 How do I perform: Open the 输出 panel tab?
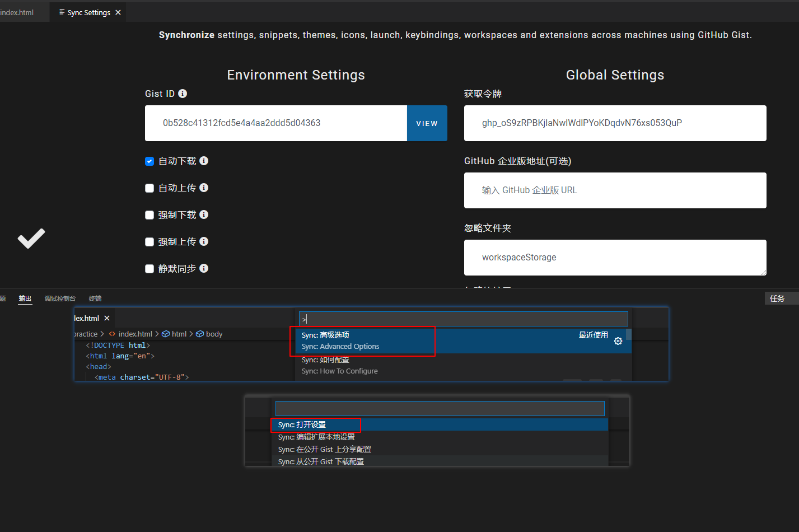pyautogui.click(x=25, y=298)
